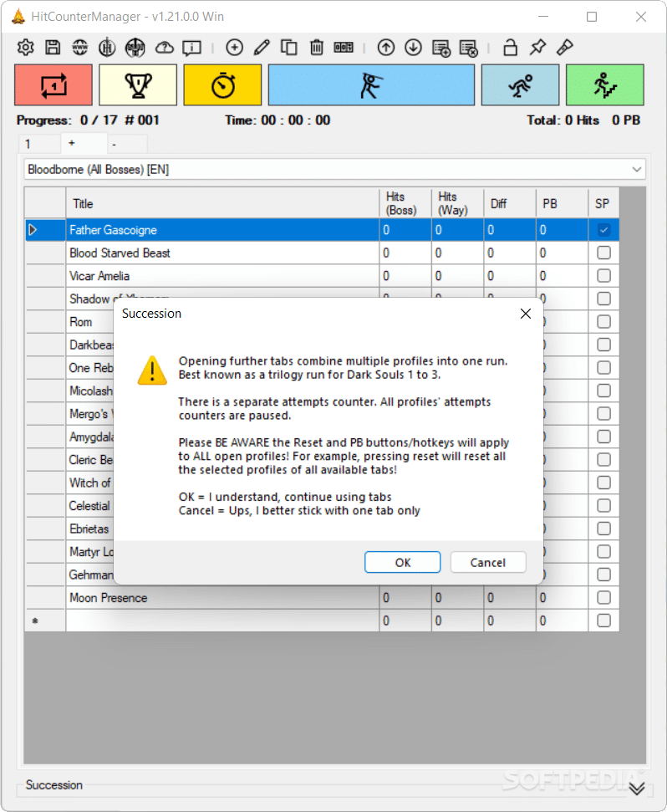Click the remove split row icon
667x812 pixels.
[x=468, y=49]
